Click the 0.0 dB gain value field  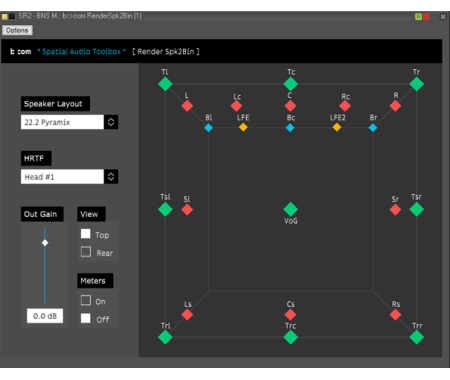tap(45, 316)
